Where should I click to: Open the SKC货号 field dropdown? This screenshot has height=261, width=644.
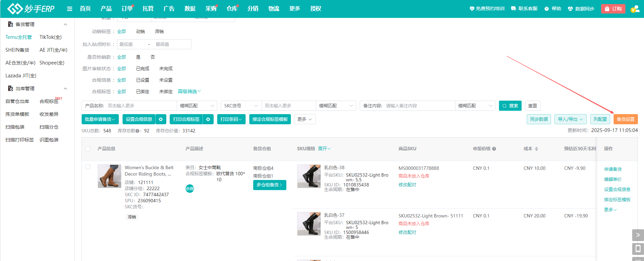pyautogui.click(x=241, y=106)
